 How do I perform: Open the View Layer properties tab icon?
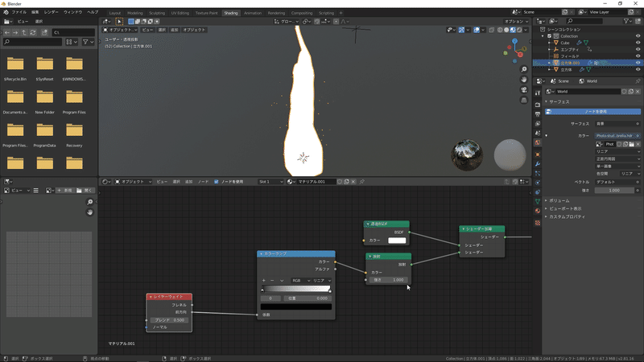click(x=538, y=124)
